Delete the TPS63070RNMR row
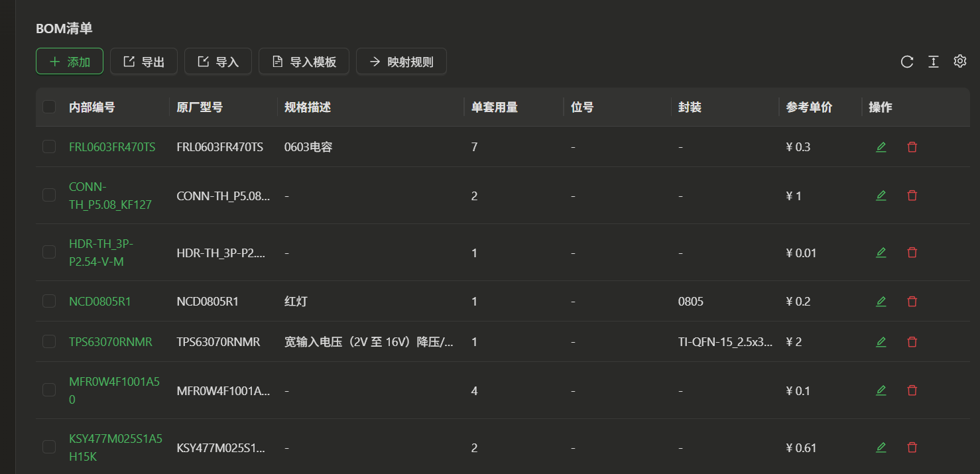Screen dimensions: 980x474 click(x=912, y=342)
